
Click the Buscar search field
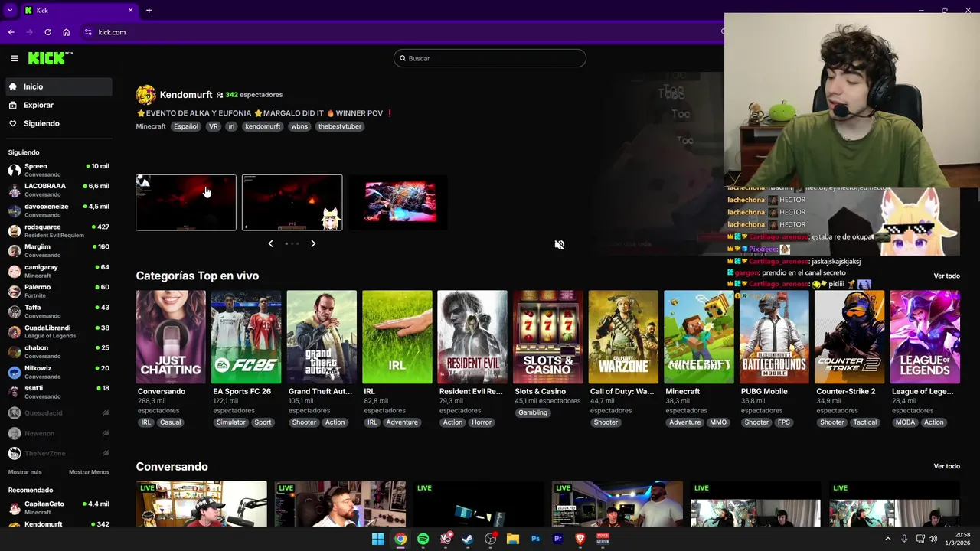tap(490, 58)
